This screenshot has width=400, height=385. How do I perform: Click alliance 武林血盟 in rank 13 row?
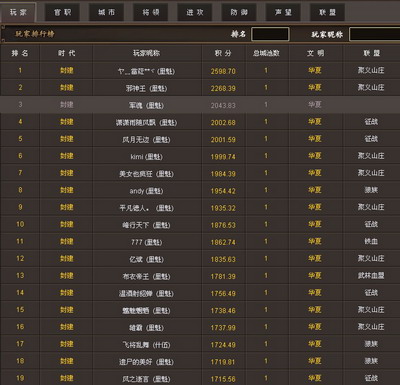[x=371, y=275]
